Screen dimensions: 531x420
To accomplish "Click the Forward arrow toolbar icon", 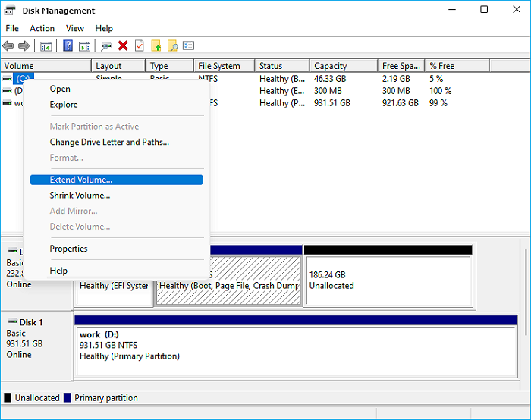I will click(x=24, y=46).
